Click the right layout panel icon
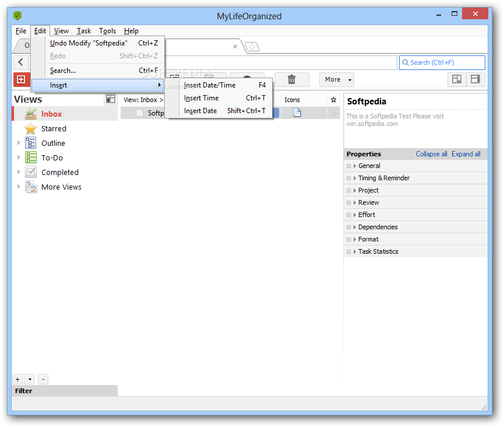The width and height of the screenshot is (504, 427). tap(475, 79)
